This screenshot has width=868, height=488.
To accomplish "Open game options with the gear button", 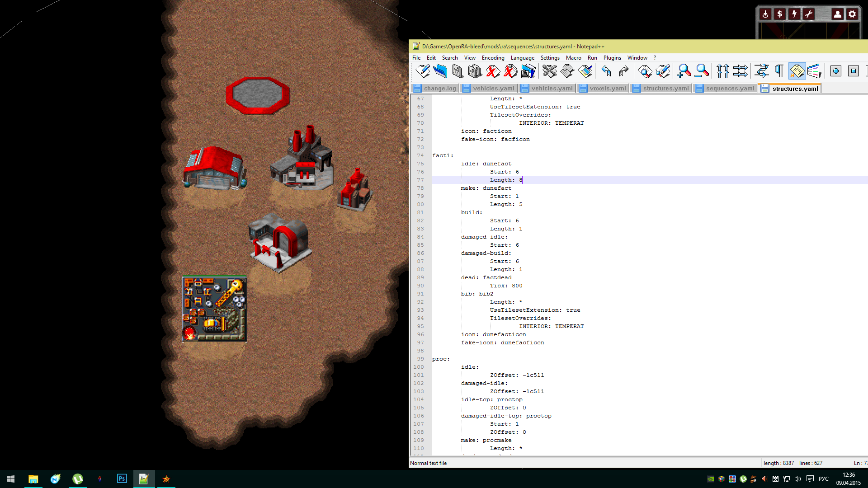I will coord(852,14).
